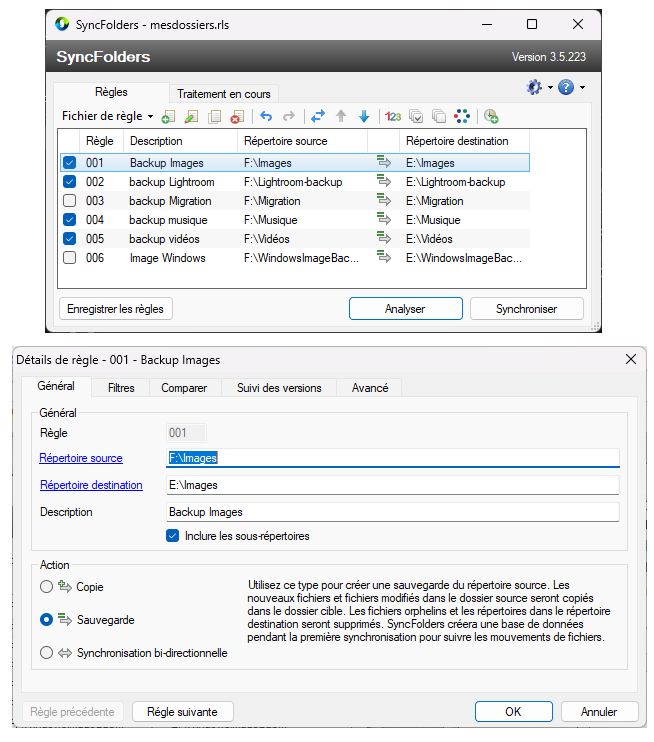Select Synchronisation bi-directionnelle radio button

point(46,653)
